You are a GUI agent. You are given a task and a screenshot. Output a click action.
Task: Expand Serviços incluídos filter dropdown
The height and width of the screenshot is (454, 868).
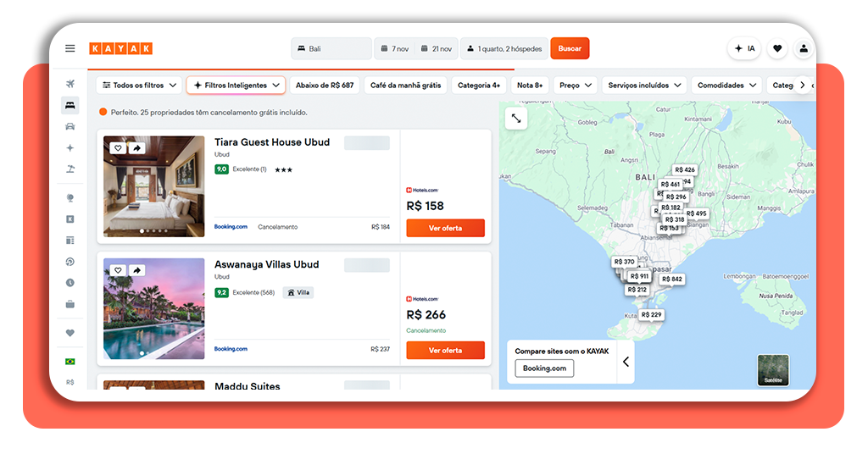(x=644, y=86)
